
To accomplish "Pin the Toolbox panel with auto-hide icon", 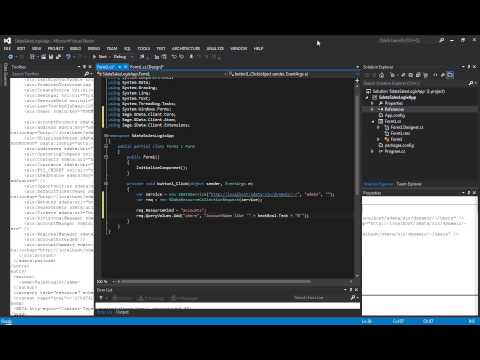I will coord(84,67).
